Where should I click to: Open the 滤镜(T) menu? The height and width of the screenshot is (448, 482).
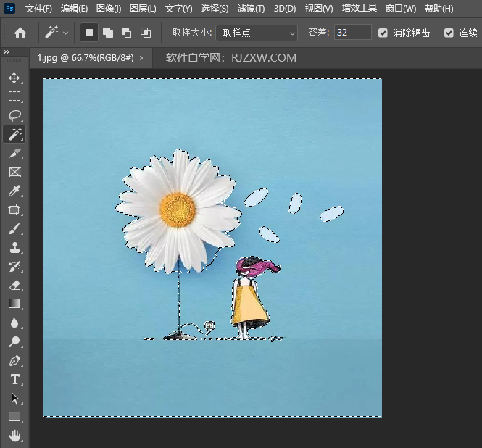click(251, 9)
